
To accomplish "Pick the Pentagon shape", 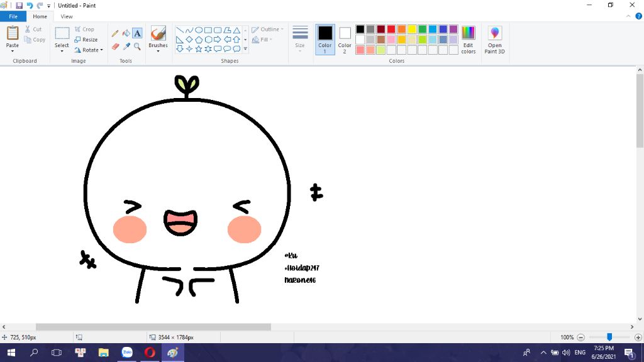I will coord(199,40).
